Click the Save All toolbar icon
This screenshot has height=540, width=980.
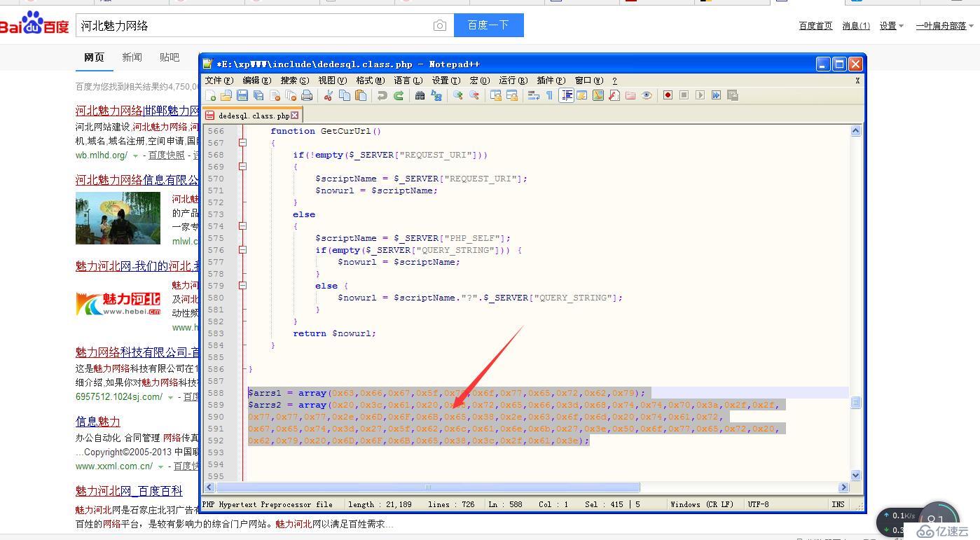coord(258,95)
